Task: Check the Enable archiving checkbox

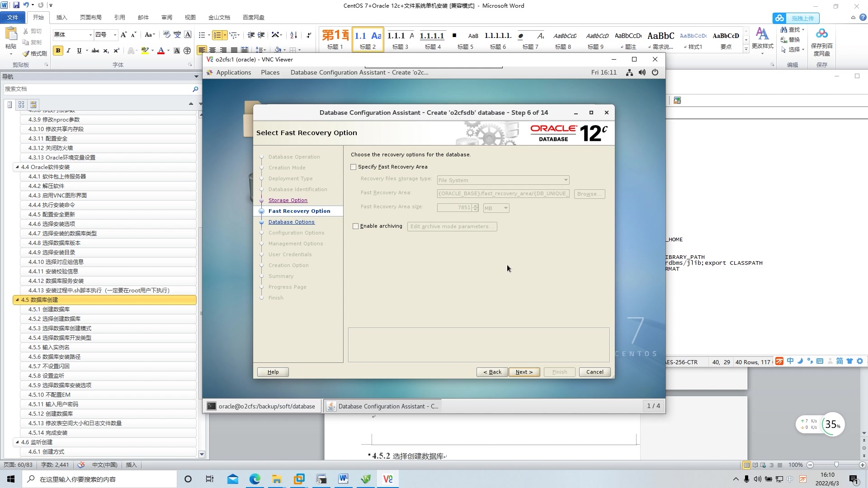Action: [x=355, y=226]
